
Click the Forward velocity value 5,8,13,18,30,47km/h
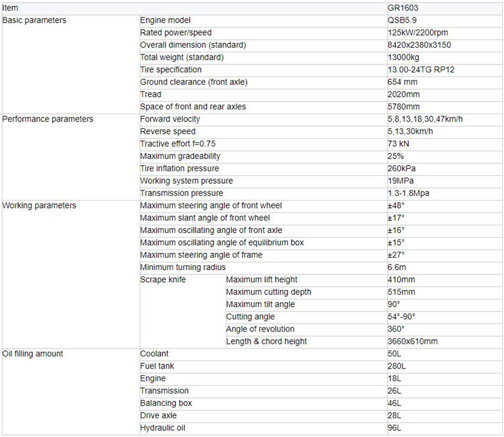[425, 119]
